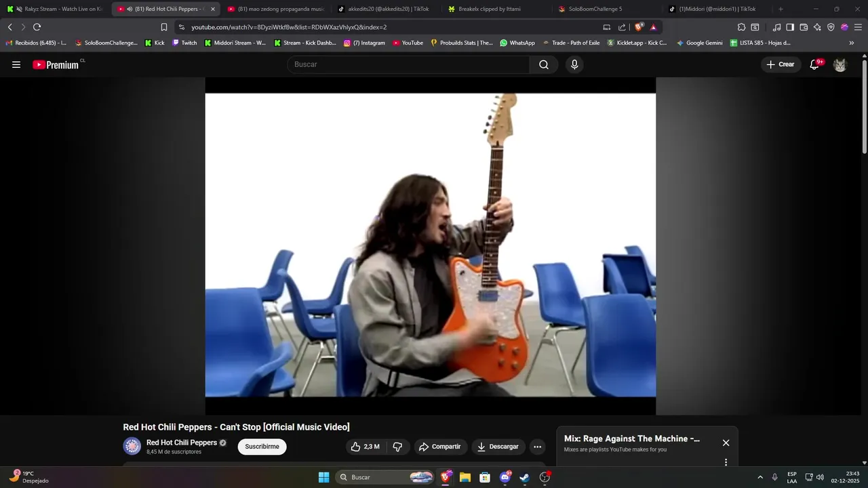Go back with the browser back arrow
Screen dimensions: 868x488
pos(9,27)
